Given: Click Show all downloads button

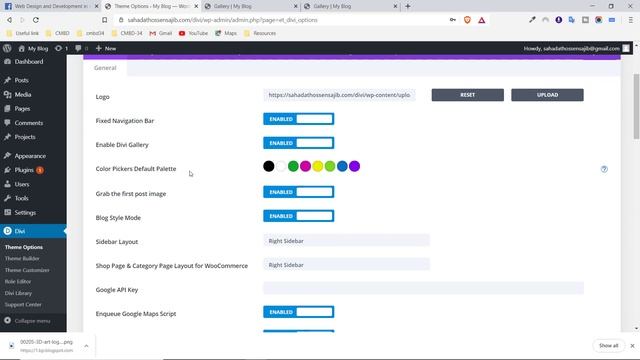Looking at the screenshot, I should click(608, 346).
